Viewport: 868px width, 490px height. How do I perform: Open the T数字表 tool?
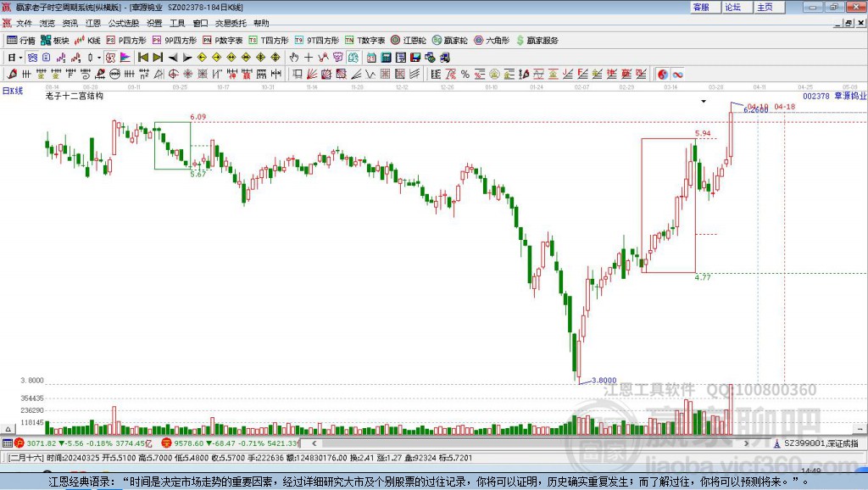click(364, 41)
